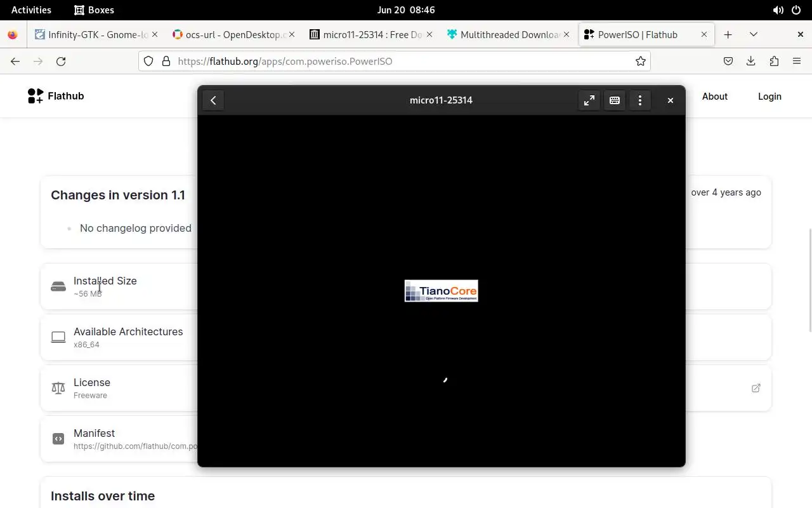Click tracking protection shield icon

tap(148, 61)
